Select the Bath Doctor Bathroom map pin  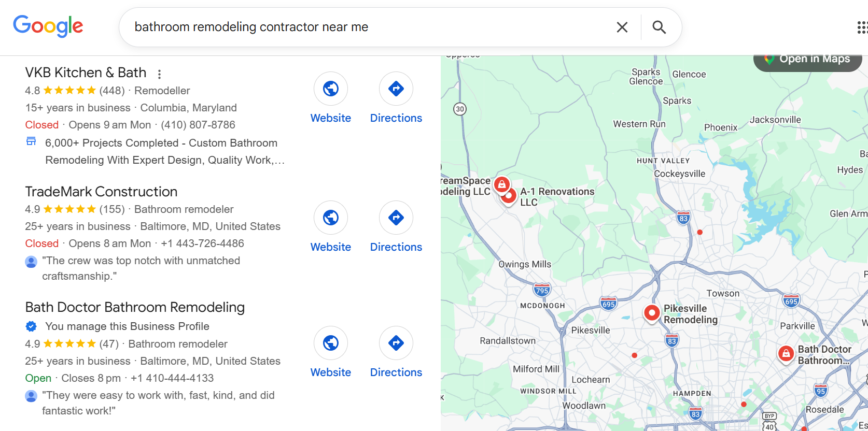786,354
